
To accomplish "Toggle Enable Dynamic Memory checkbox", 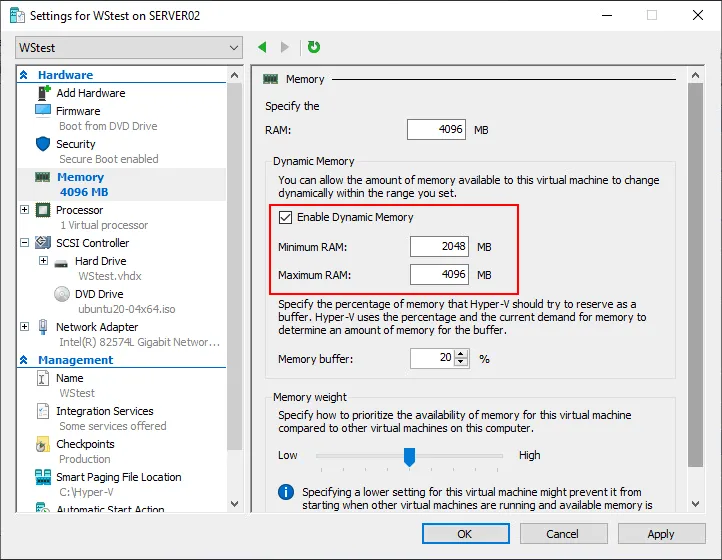I will click(x=286, y=217).
